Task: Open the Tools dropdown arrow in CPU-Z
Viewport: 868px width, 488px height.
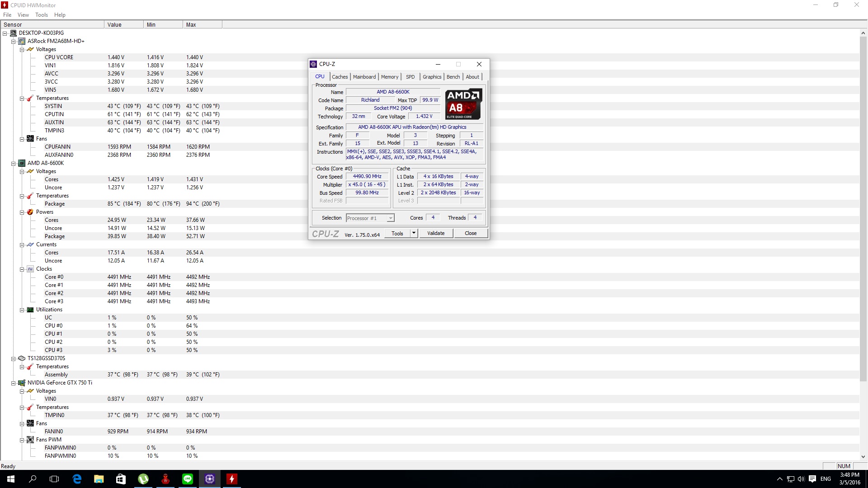Action: [x=414, y=233]
